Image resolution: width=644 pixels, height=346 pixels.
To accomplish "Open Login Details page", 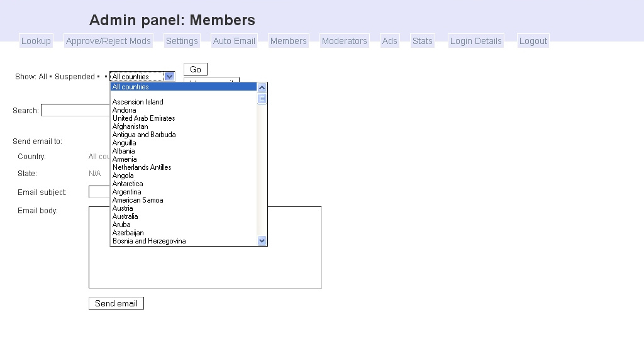I will pos(475,41).
